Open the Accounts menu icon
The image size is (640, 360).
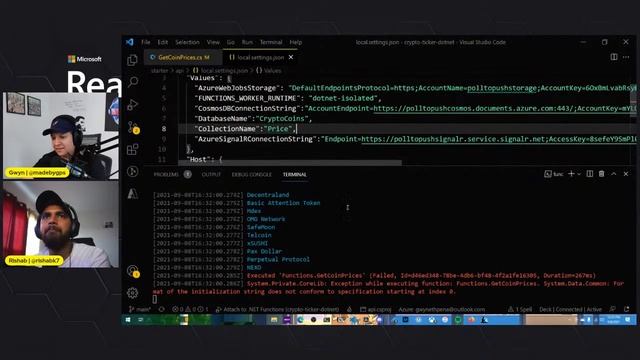[x=133, y=271]
